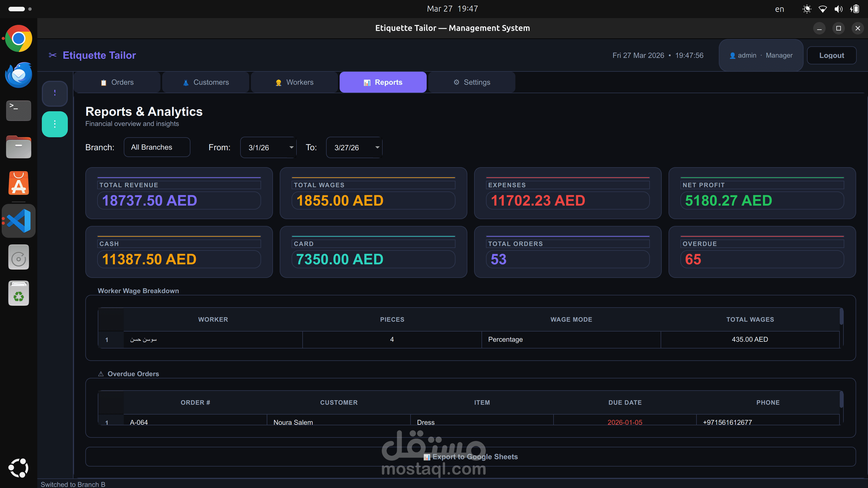Screen dimensions: 868x488
Task: Open Visual Studio Code from the dock
Action: 19,221
